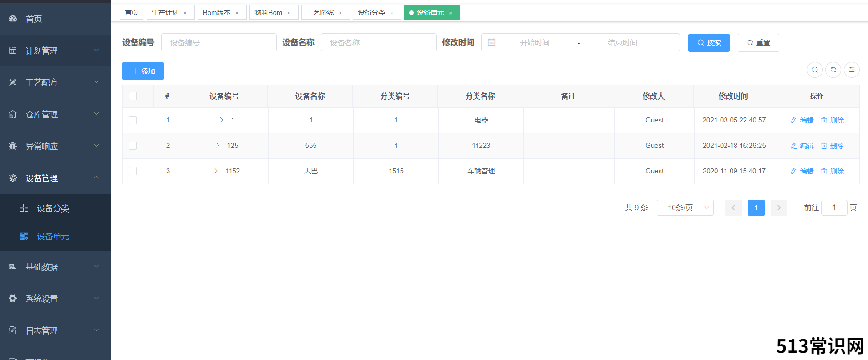Viewport: 868px width, 360px height.
Task: Expand row with 设备编号 1152
Action: (x=216, y=171)
